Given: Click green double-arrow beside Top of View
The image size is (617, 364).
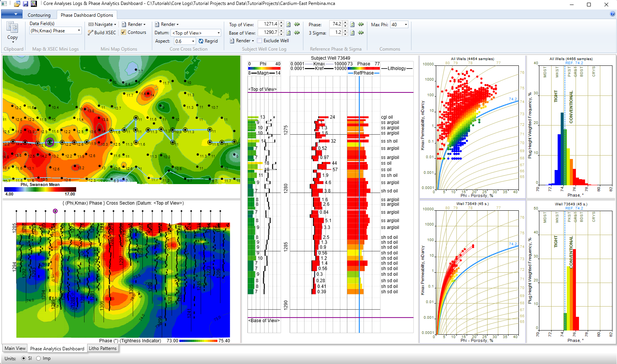Looking at the screenshot, I should [297, 24].
